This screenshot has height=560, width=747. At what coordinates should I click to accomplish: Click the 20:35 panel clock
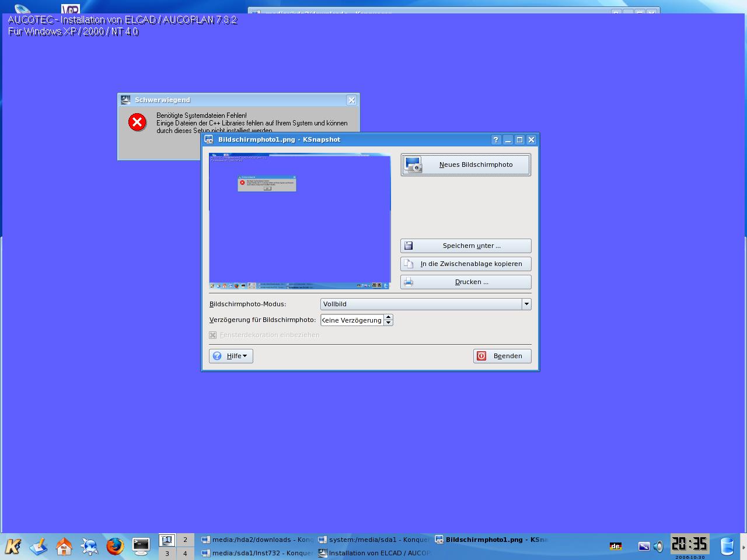[x=689, y=544]
